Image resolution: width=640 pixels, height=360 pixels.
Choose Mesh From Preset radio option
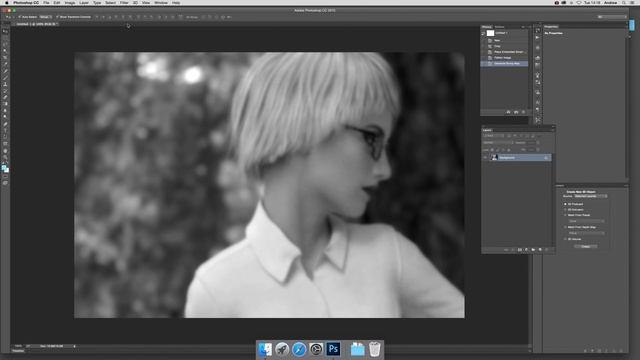(x=565, y=215)
